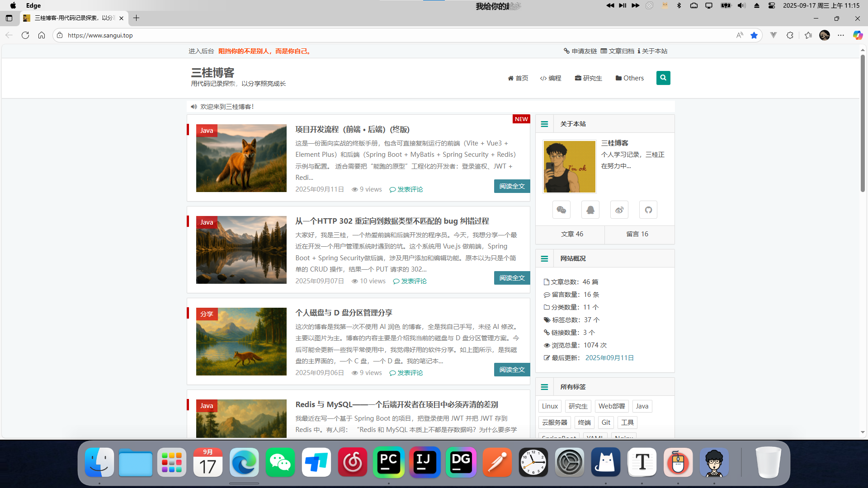Open the GitHub profile icon
The height and width of the screenshot is (488, 868).
point(648,210)
